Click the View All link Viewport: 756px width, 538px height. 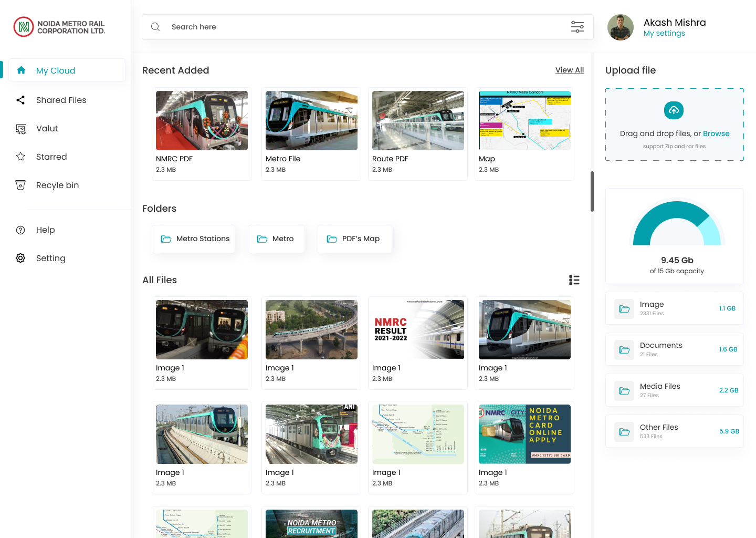[569, 70]
